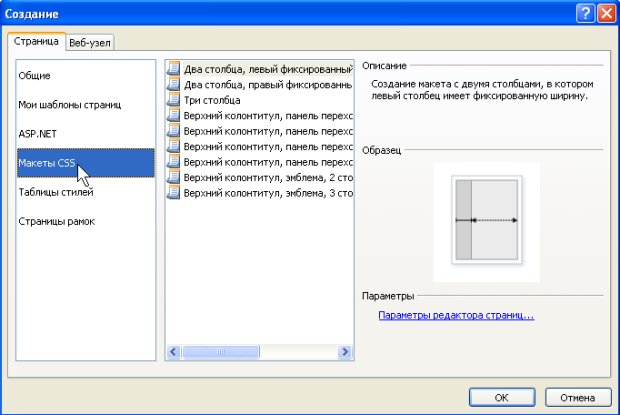This screenshot has width=620, height=415.
Task: Click the page icon beside "Два столбца, левый фиксированный"
Action: [x=175, y=70]
